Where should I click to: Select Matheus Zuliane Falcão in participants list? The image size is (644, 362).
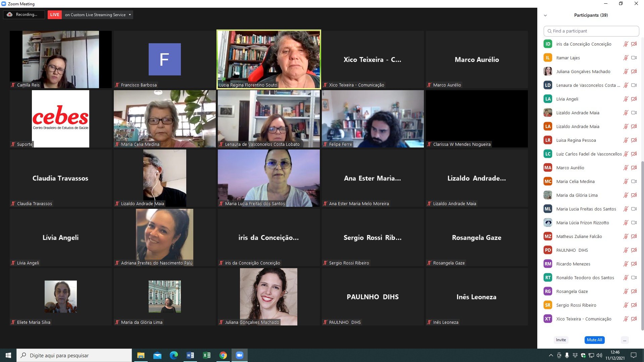point(579,236)
